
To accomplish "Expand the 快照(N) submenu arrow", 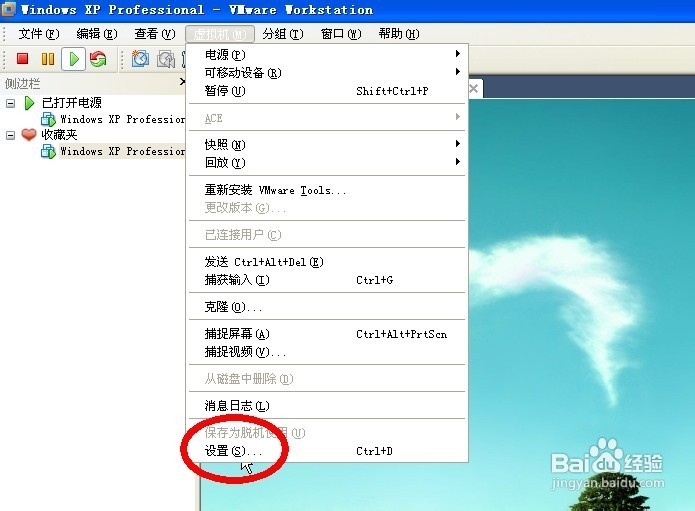I will click(x=457, y=144).
